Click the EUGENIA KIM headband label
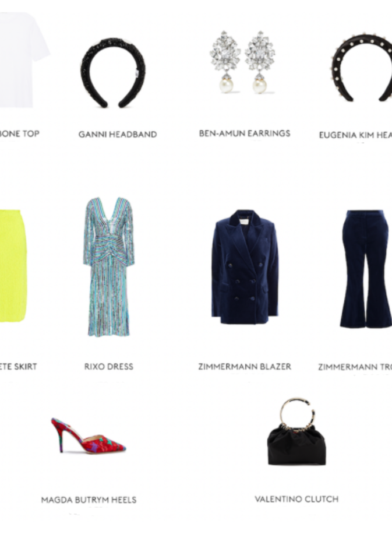The image size is (392, 548). [x=355, y=135]
